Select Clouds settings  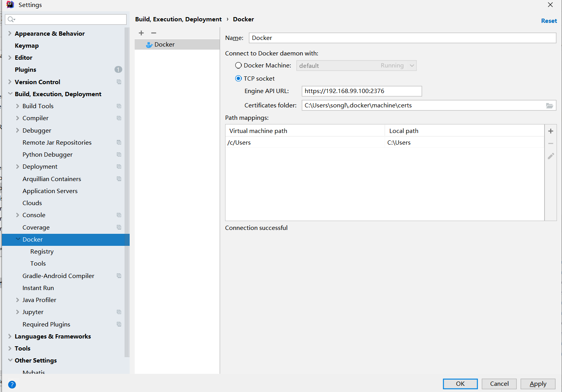click(32, 203)
